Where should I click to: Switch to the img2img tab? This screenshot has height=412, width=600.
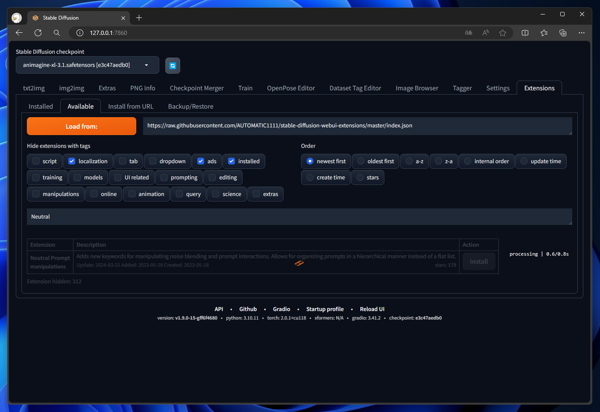coord(72,88)
